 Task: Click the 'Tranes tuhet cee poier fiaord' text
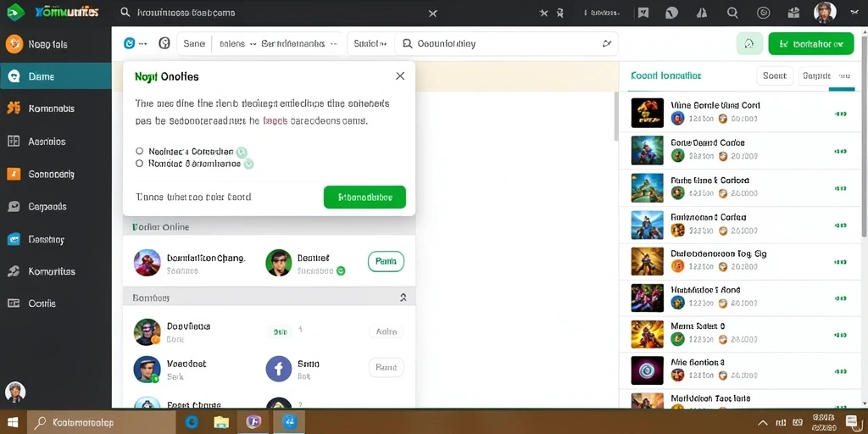(193, 197)
